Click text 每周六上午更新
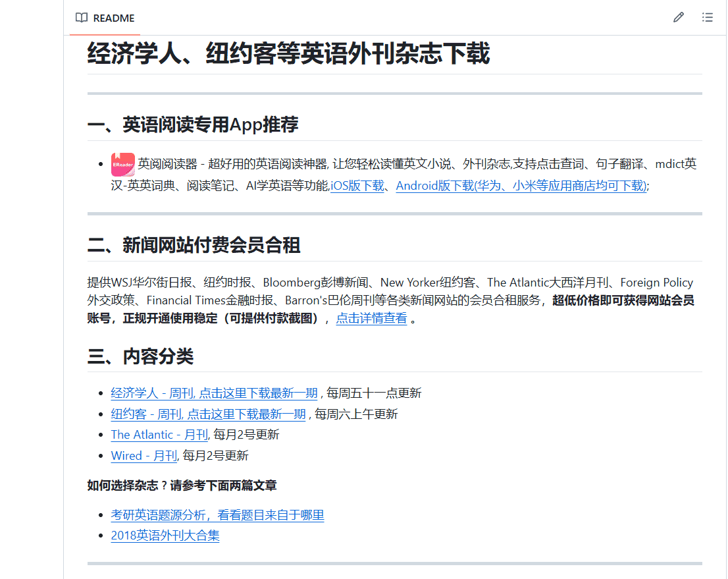728x579 pixels. (x=356, y=414)
